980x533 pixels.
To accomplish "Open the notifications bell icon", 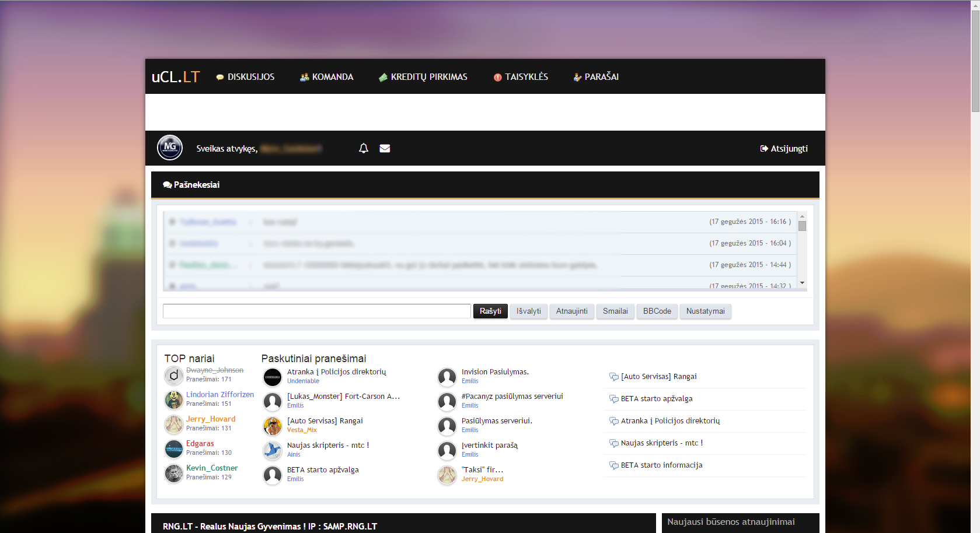I will pyautogui.click(x=364, y=148).
